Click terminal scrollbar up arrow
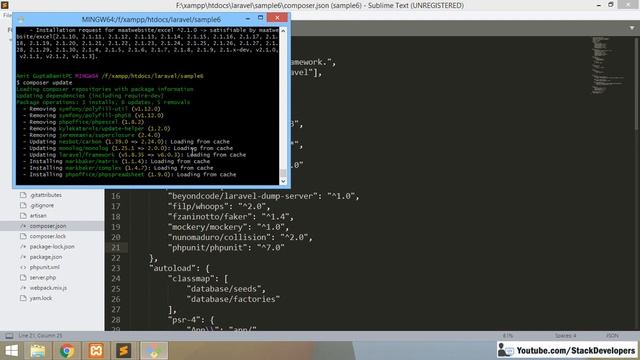 pyautogui.click(x=283, y=31)
